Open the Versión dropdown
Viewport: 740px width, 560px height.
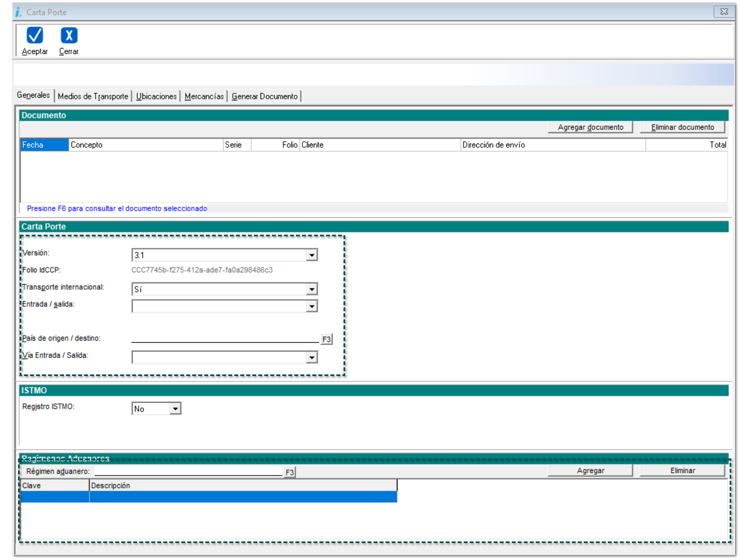(x=311, y=255)
